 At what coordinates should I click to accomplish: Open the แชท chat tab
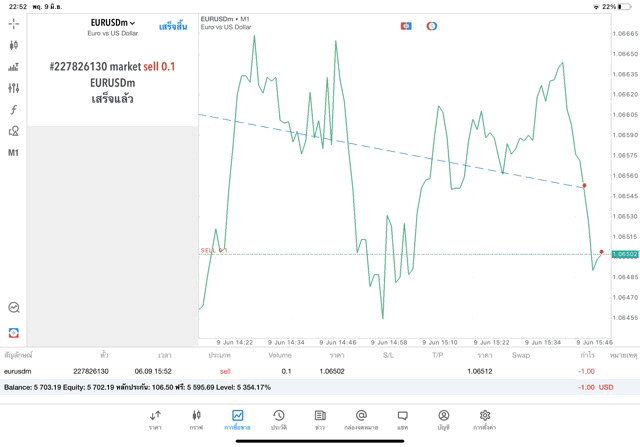coord(402,419)
